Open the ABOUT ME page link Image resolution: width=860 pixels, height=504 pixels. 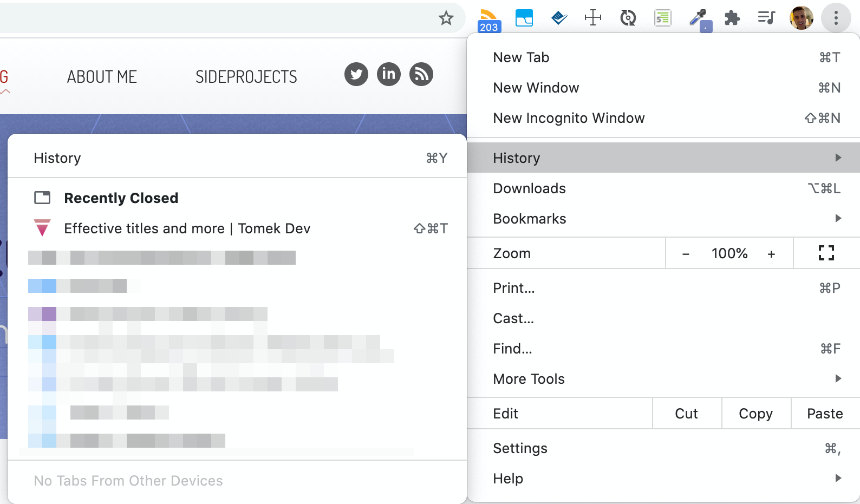(x=102, y=77)
